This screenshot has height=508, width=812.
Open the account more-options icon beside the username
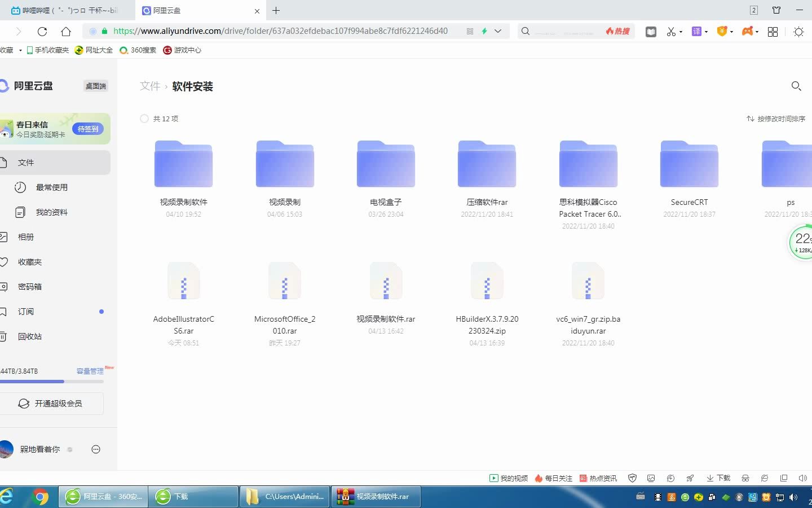[x=96, y=449]
